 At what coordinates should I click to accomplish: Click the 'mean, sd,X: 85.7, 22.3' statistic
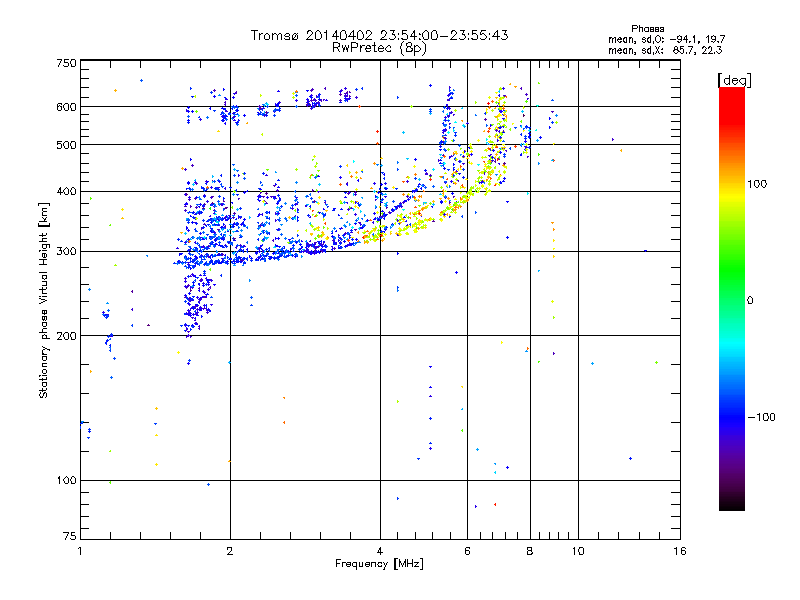665,50
